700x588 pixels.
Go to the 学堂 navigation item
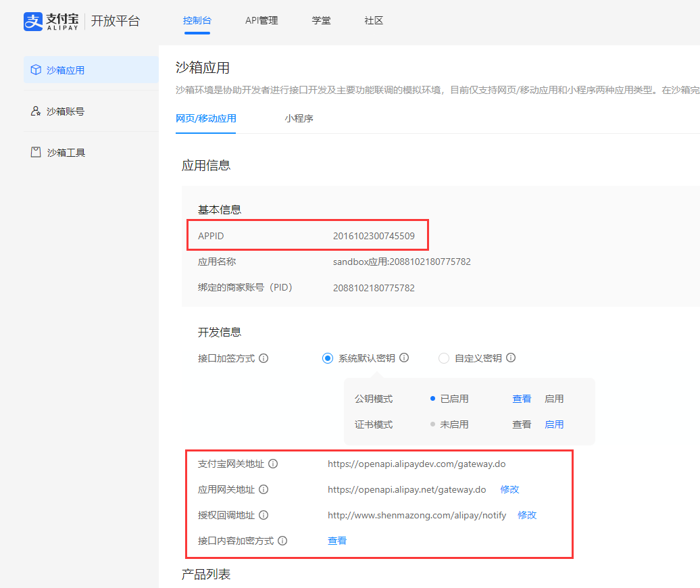click(321, 20)
